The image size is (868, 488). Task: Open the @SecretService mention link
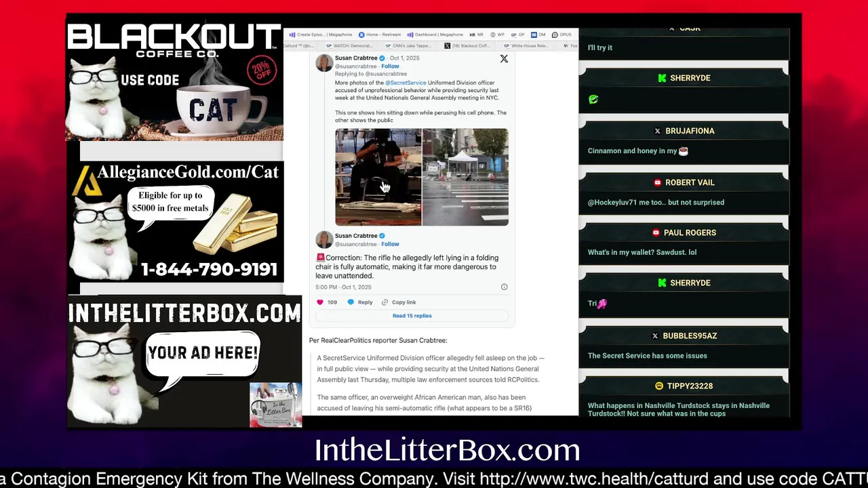406,83
